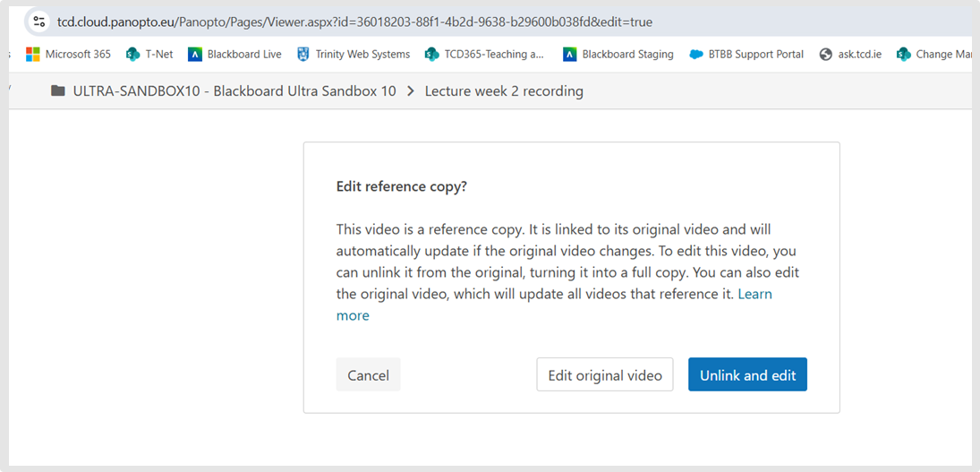The height and width of the screenshot is (472, 980).
Task: Open the ask.tcd.ie globe bookmark
Action: [850, 55]
